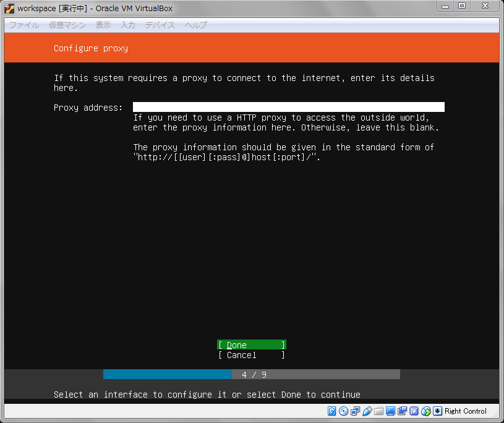Click the display status icon

coord(391,411)
